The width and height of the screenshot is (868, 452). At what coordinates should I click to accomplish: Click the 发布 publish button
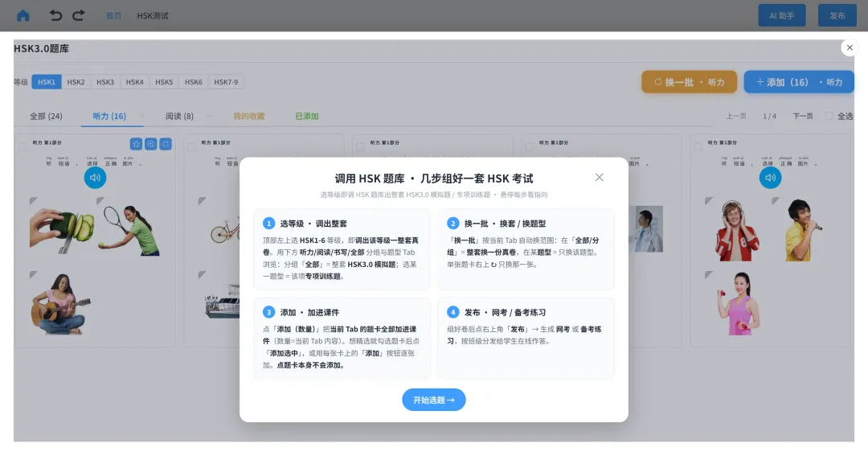coord(837,15)
